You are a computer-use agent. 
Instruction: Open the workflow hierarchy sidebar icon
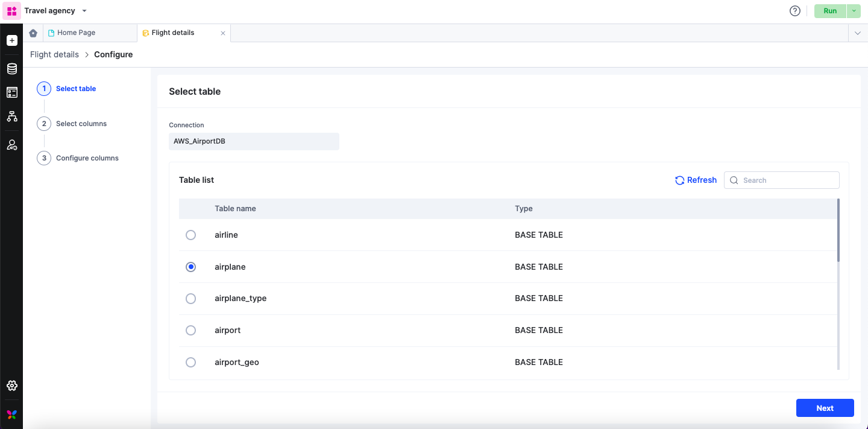coord(11,116)
